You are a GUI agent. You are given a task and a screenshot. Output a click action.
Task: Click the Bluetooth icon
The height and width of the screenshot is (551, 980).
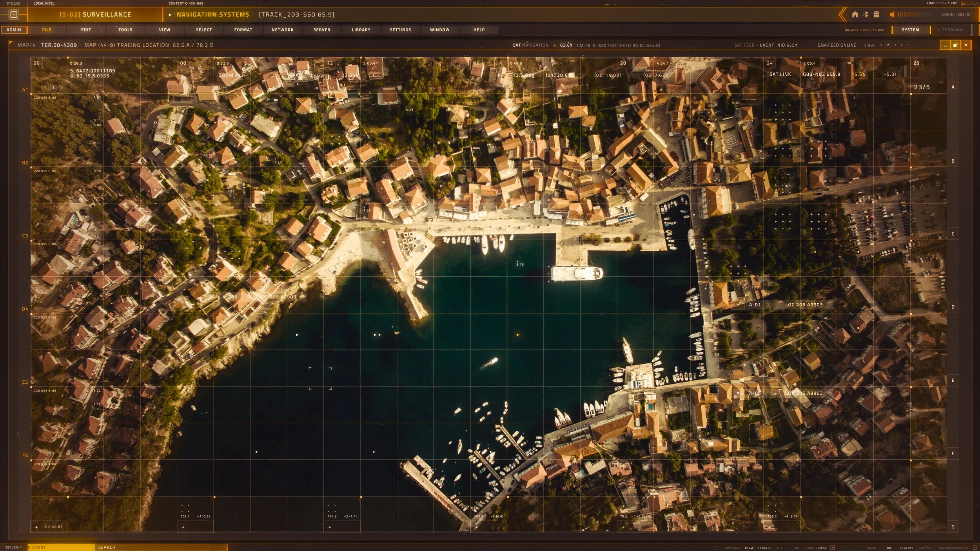click(x=866, y=14)
